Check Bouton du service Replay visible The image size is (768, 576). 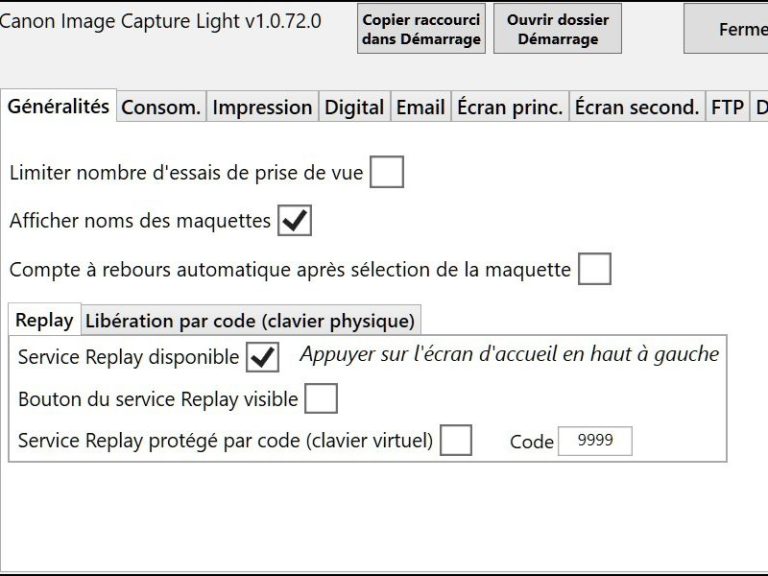(321, 399)
